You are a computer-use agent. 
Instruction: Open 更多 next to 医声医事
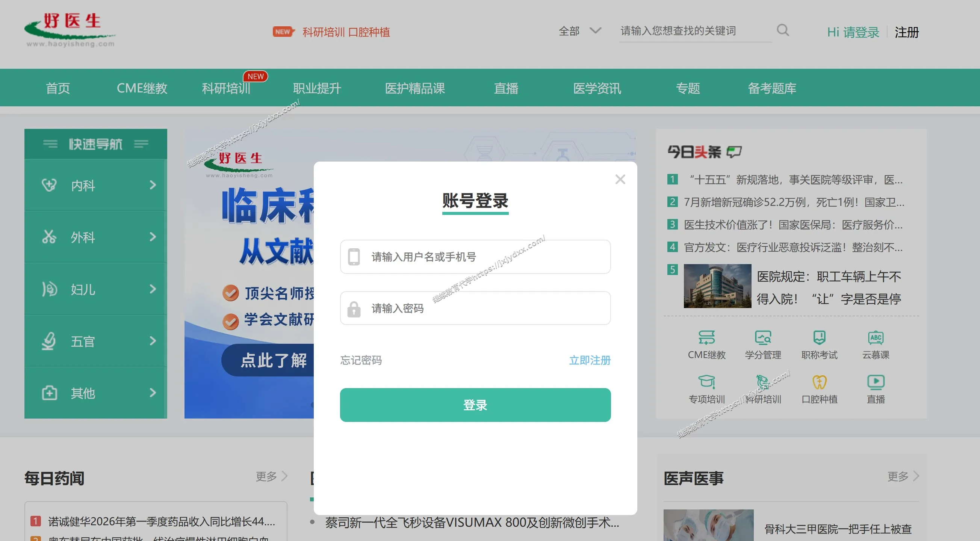[x=903, y=476]
